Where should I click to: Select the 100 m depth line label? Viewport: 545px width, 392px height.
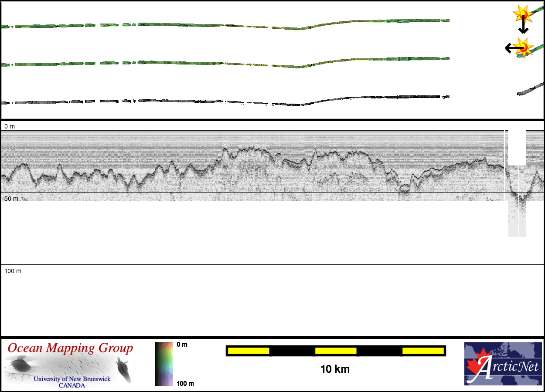click(x=13, y=271)
